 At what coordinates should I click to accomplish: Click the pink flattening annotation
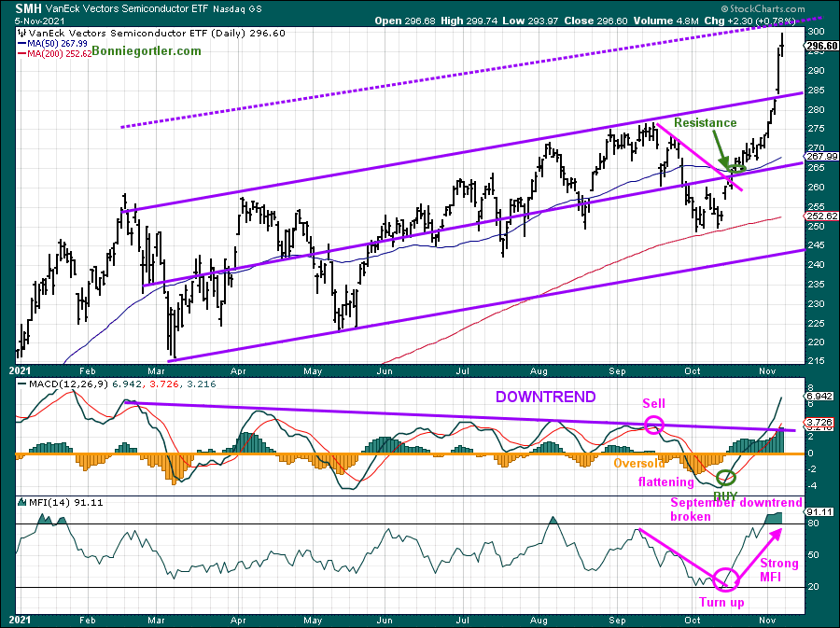[x=665, y=481]
